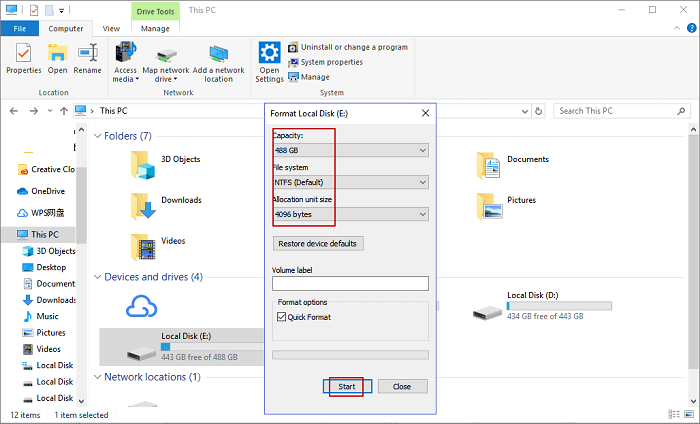Image resolution: width=700 pixels, height=424 pixels.
Task: Toggle the Quick Format checkbox
Action: (284, 317)
